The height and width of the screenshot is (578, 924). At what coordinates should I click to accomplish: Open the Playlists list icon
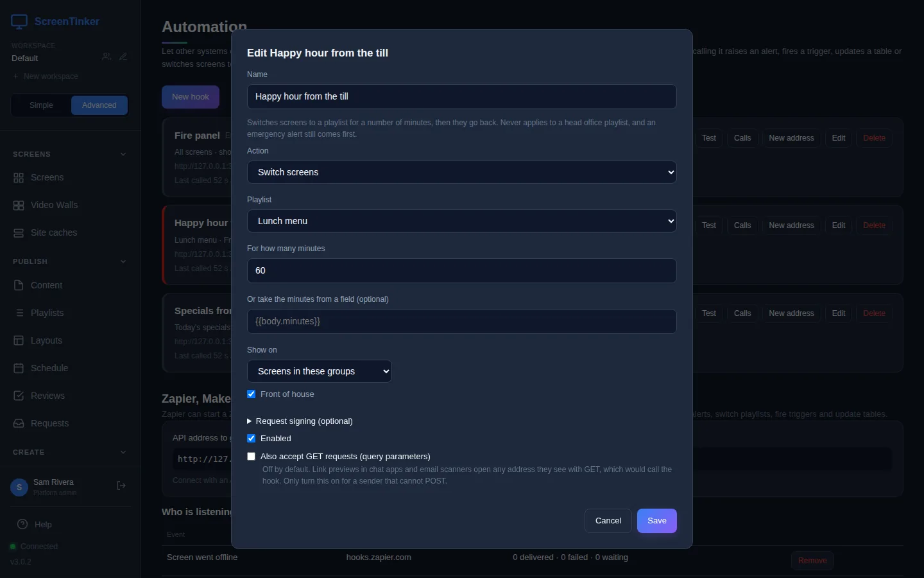19,313
